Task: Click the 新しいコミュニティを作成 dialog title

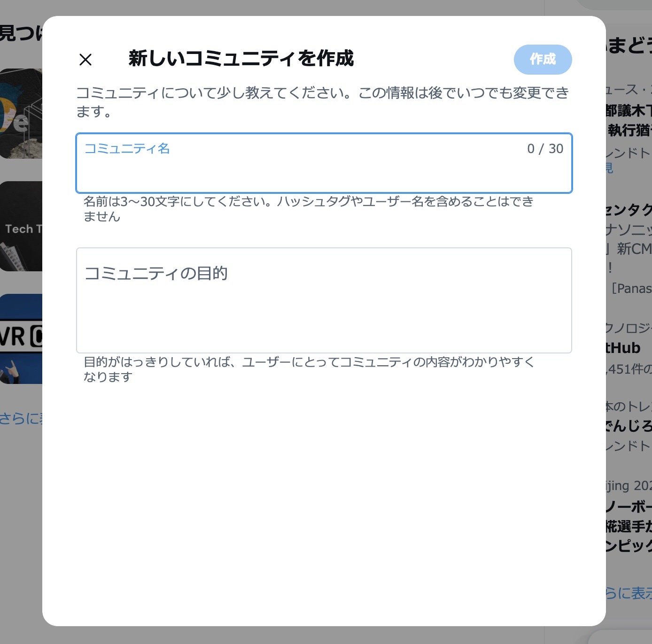Action: click(x=241, y=59)
